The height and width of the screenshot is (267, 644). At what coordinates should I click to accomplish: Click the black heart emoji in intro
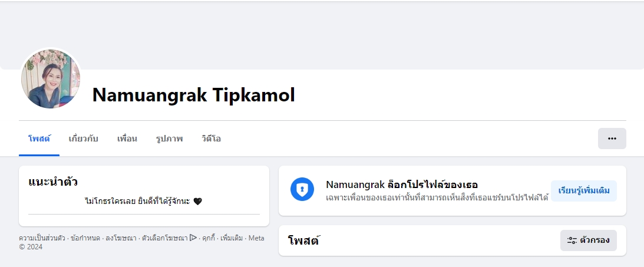point(198,202)
